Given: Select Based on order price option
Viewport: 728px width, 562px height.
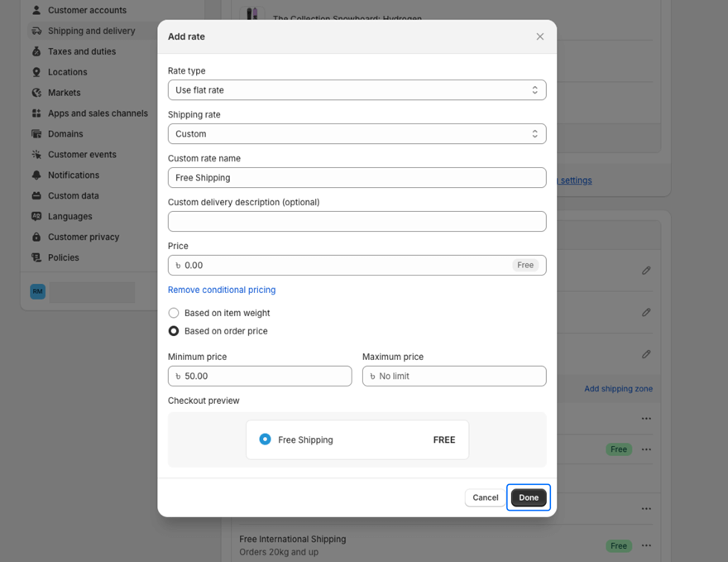Looking at the screenshot, I should 174,331.
